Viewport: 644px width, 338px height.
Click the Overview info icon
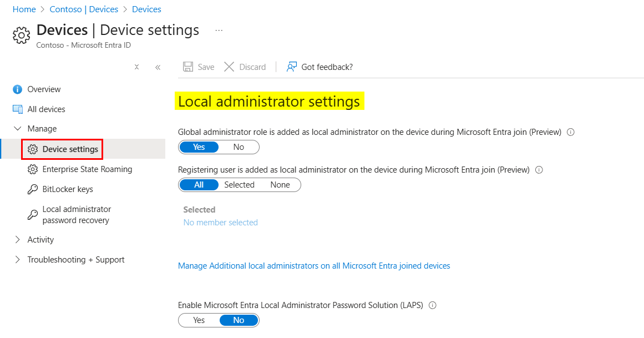[18, 89]
